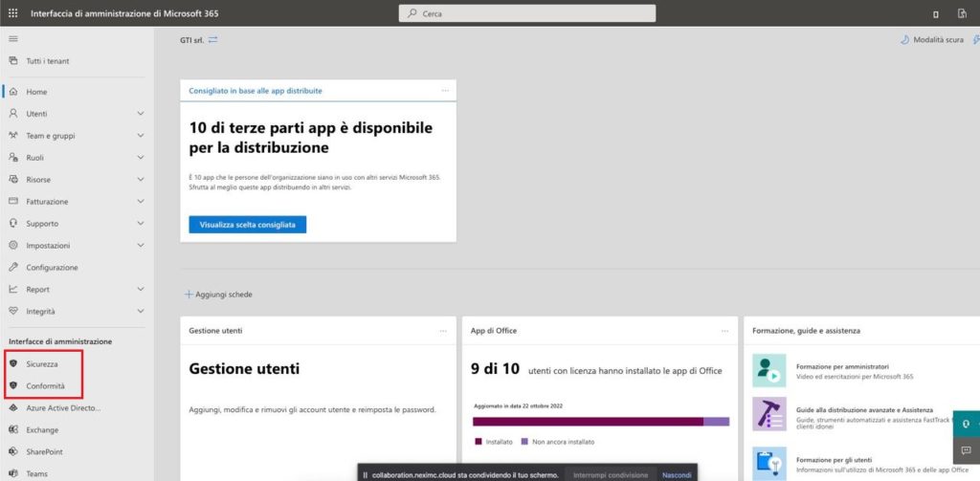Expand the Team e gruppi chevron

141,136
